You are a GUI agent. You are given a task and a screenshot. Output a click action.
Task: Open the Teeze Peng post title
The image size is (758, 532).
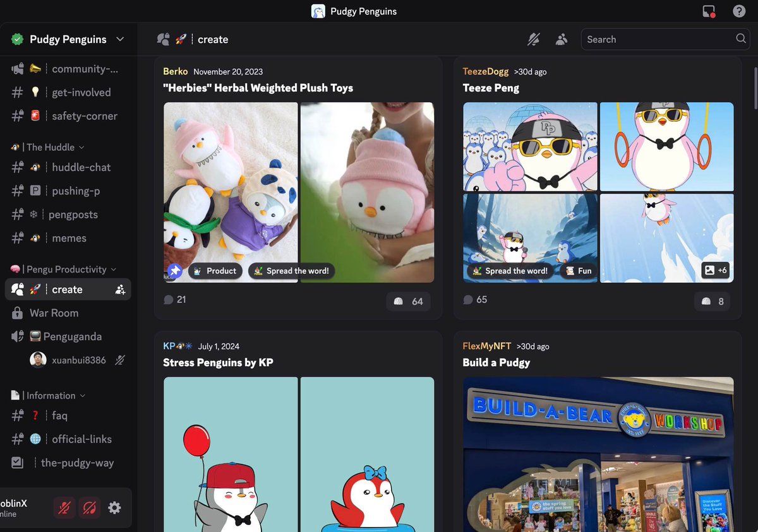coord(491,88)
